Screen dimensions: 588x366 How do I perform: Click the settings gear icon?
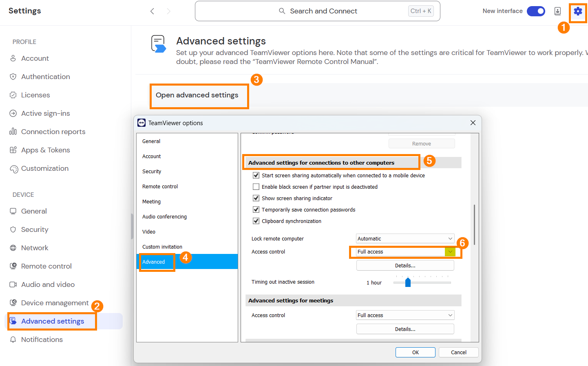click(x=578, y=11)
